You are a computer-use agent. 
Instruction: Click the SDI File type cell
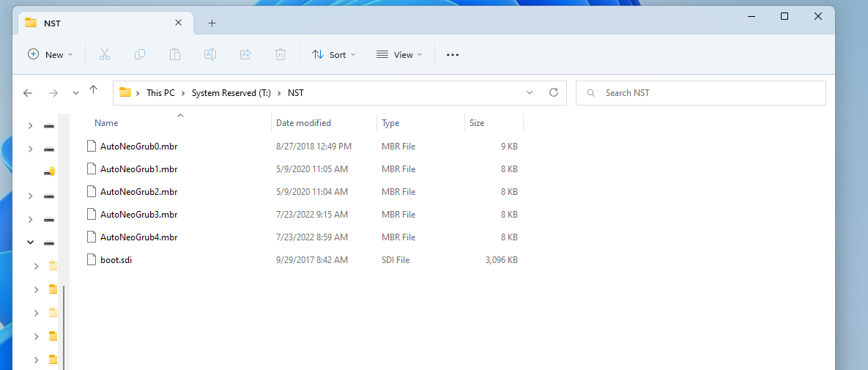[x=396, y=259]
